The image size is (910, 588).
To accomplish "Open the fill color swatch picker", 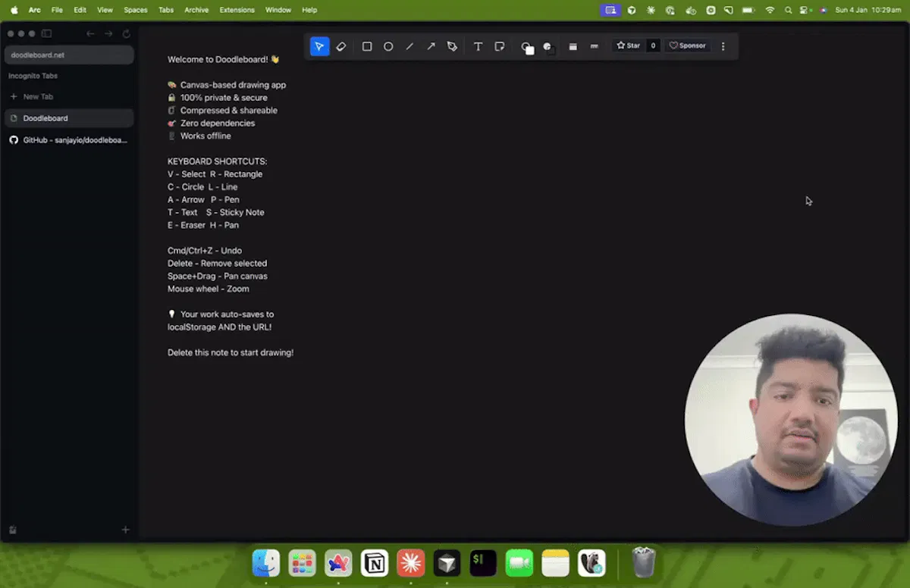I will (548, 47).
